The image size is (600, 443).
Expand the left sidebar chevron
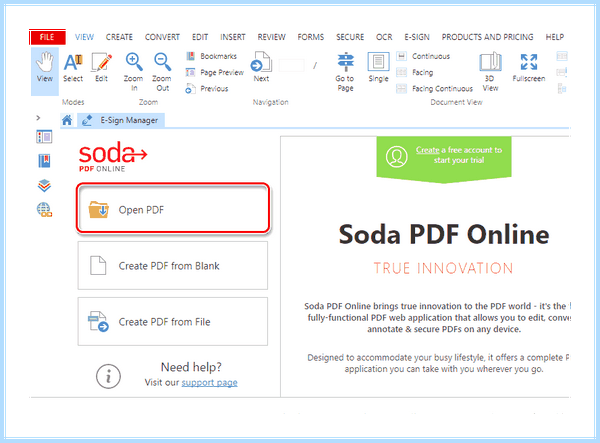pos(38,118)
